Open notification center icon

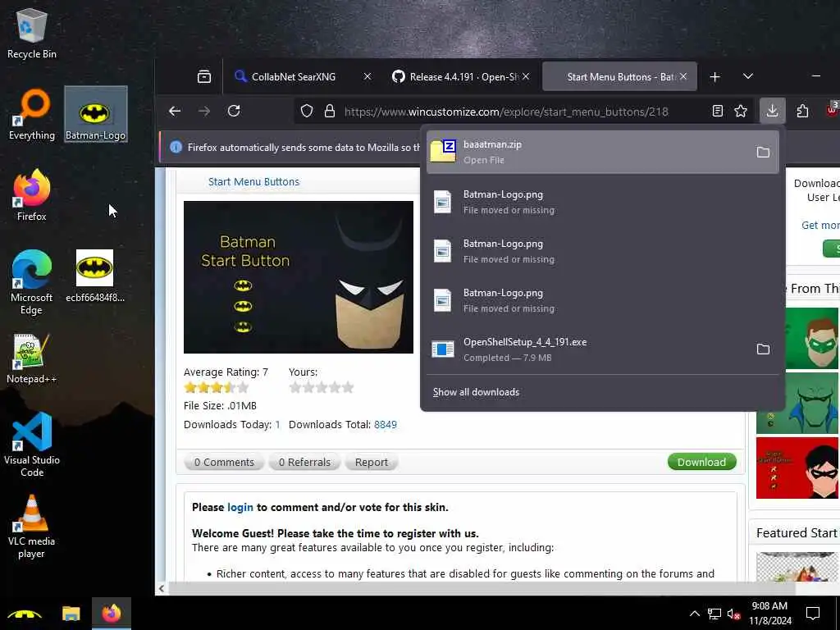coord(813,614)
